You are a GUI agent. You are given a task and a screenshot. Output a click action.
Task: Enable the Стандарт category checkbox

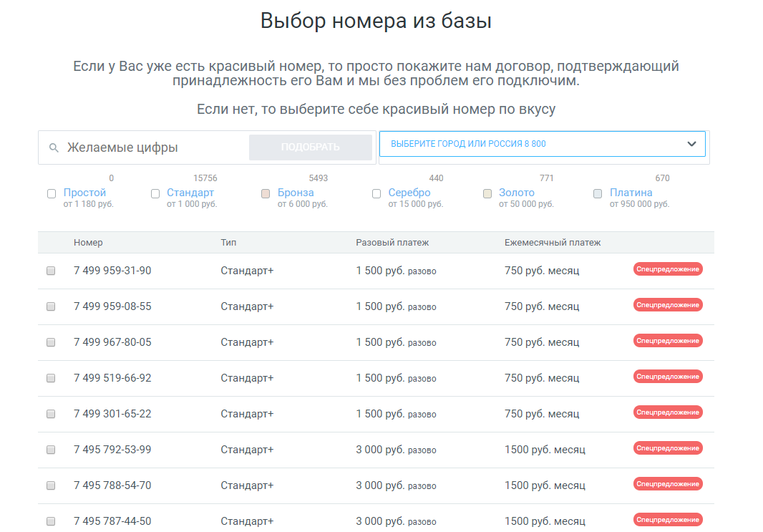[x=155, y=193]
